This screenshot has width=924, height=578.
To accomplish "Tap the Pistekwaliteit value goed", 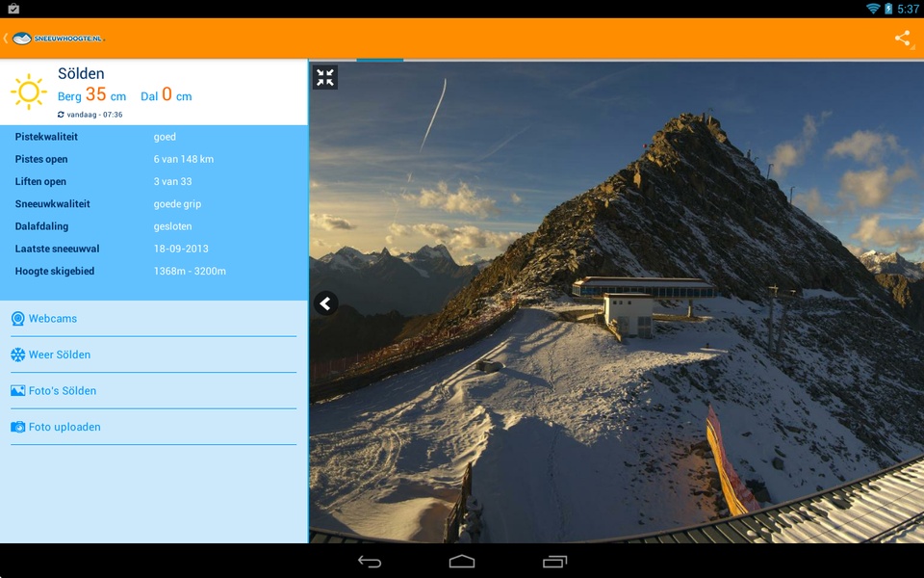I will click(165, 137).
